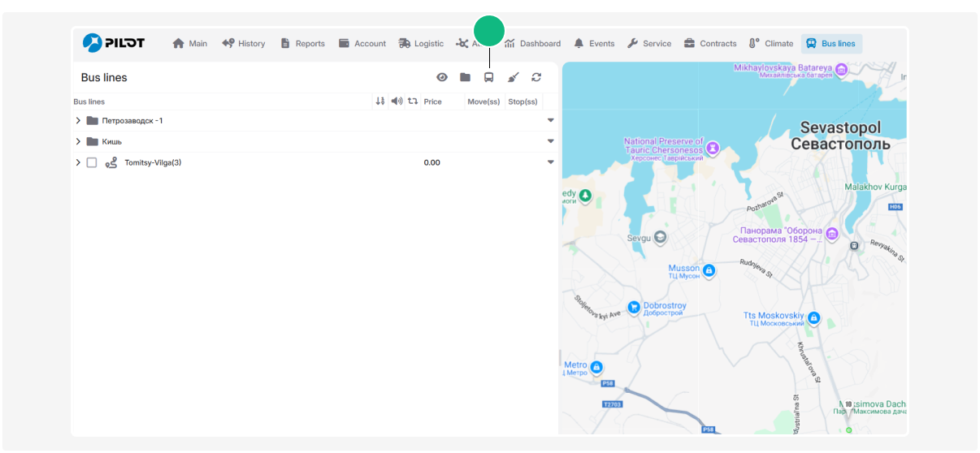Viewport: 980px width, 453px height.
Task: Click the Musson shopping marker on the map
Action: (709, 271)
